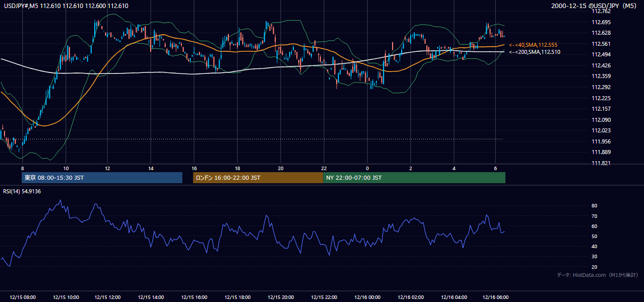Click the 112.426 price axis label
Viewport: 644px width, 302px height.
coord(601,65)
